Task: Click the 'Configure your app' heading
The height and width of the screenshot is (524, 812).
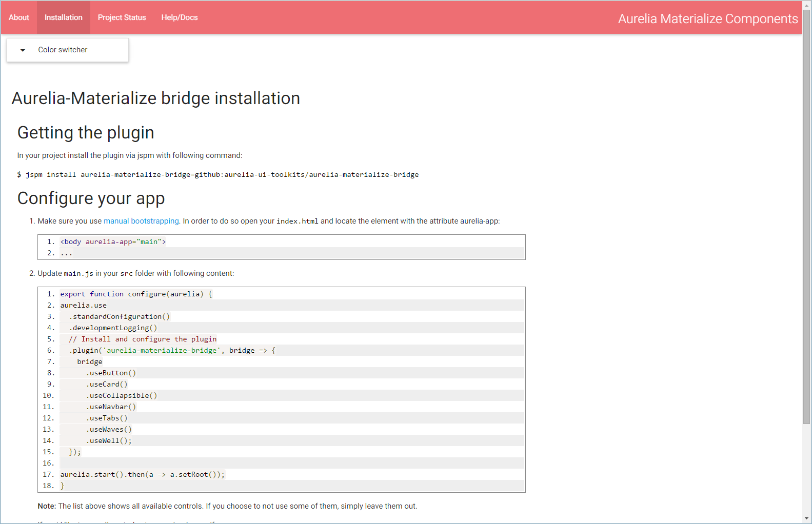Action: tap(91, 198)
